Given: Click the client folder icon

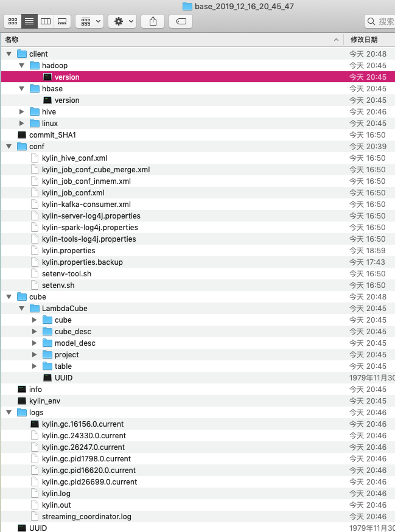Looking at the screenshot, I should pos(22,54).
